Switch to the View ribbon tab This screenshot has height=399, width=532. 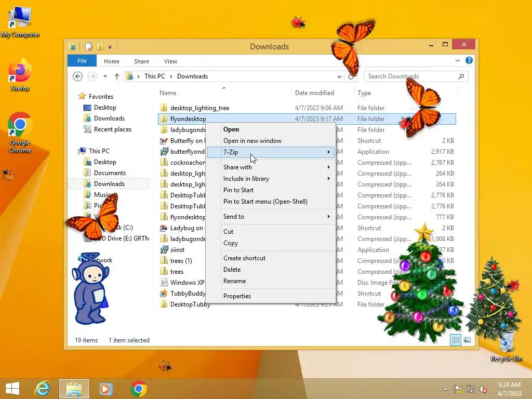point(170,61)
